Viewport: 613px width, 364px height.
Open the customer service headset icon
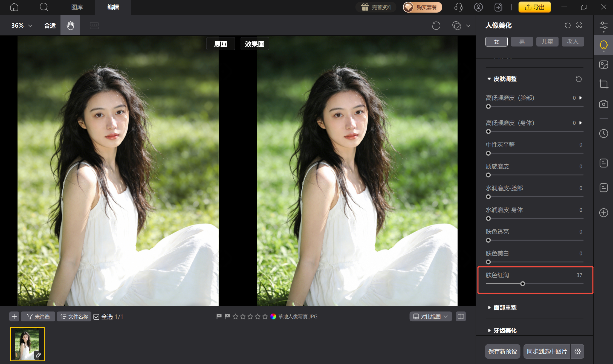click(x=459, y=7)
